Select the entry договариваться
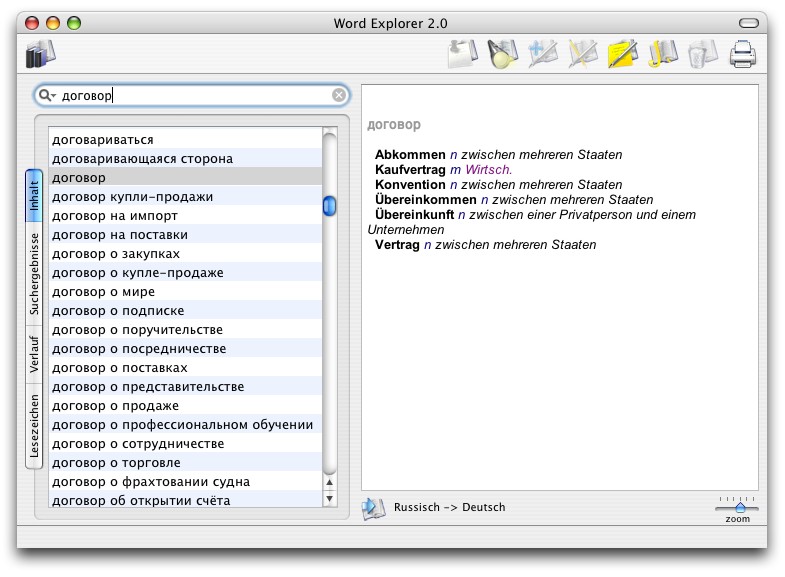Viewport: 785px width, 577px height. [x=185, y=140]
